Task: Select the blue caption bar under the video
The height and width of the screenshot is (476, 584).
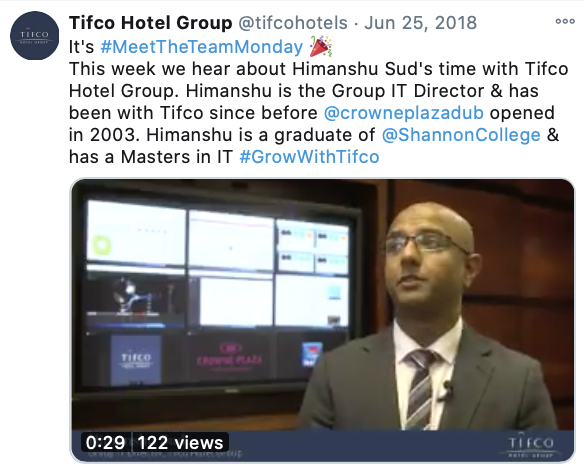Action: [323, 446]
